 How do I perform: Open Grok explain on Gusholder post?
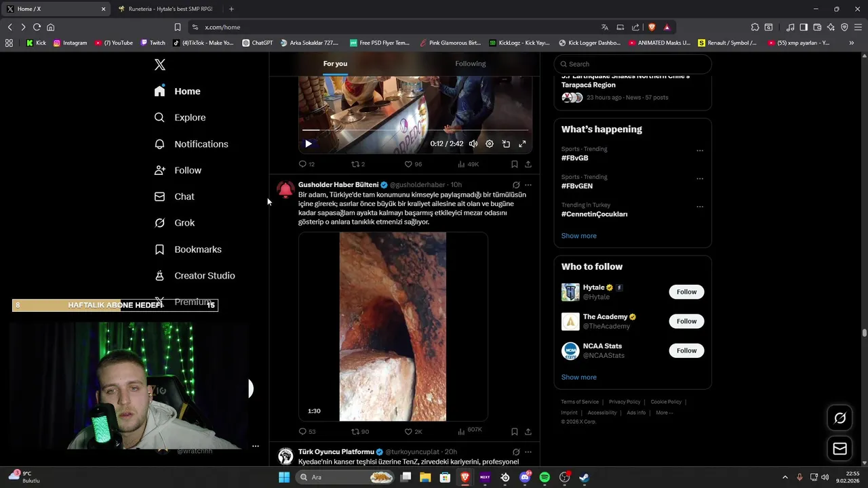point(516,185)
